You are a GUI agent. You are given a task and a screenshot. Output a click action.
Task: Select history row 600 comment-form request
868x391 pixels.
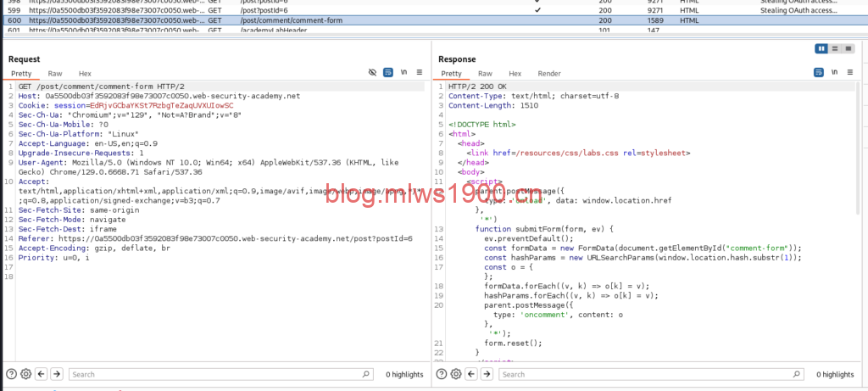click(x=434, y=20)
